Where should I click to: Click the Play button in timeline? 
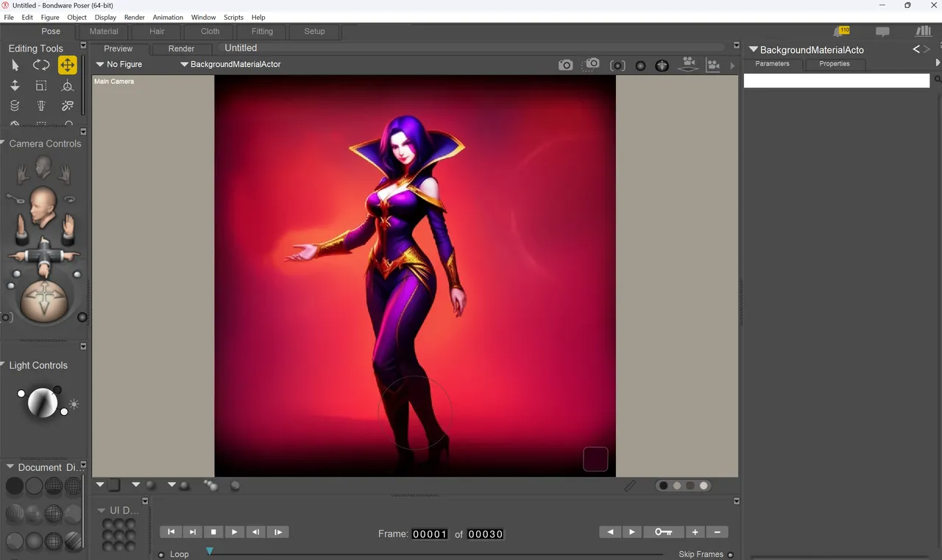(x=235, y=532)
